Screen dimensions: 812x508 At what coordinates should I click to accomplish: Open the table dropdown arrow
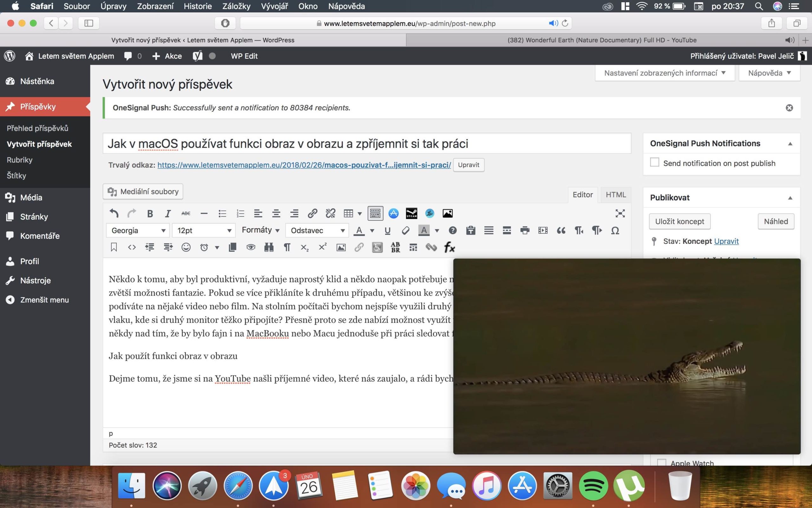[360, 213]
